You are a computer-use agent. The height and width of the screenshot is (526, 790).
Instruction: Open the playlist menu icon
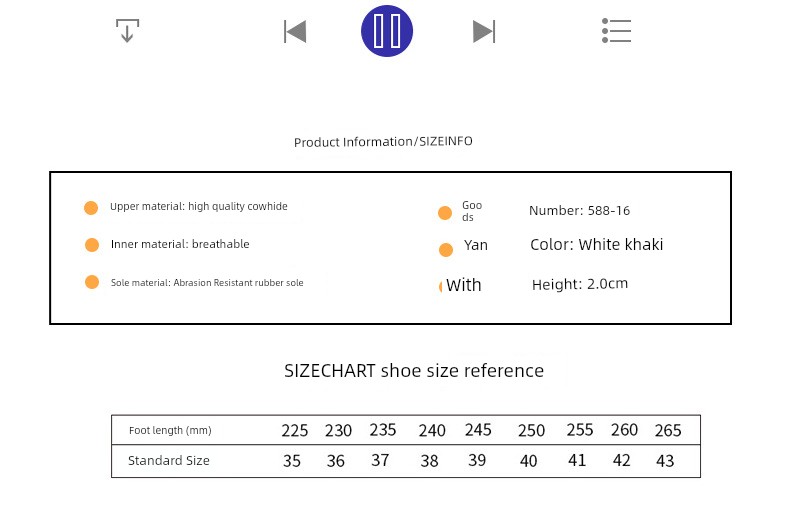617,31
